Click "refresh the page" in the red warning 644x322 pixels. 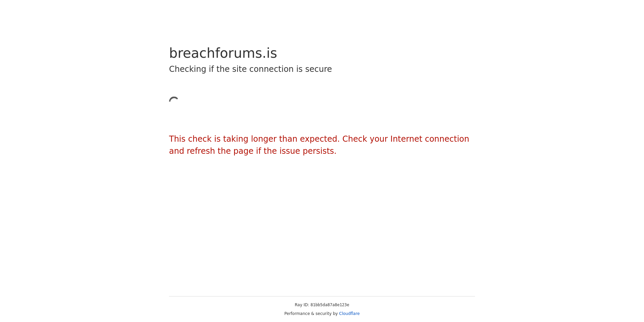click(x=220, y=151)
